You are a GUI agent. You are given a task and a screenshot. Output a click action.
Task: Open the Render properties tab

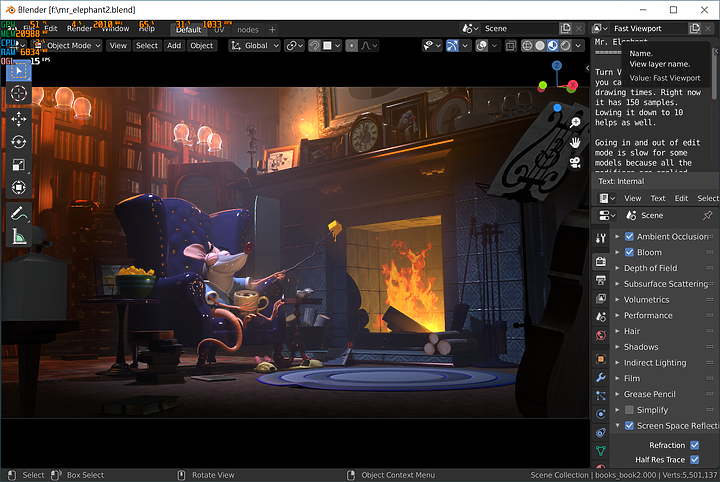pyautogui.click(x=601, y=262)
